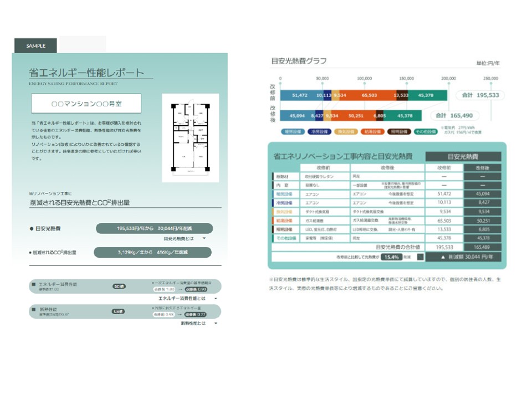The image size is (532, 399).
Task: Click the 合計 195,533 total badge
Action: (480, 95)
